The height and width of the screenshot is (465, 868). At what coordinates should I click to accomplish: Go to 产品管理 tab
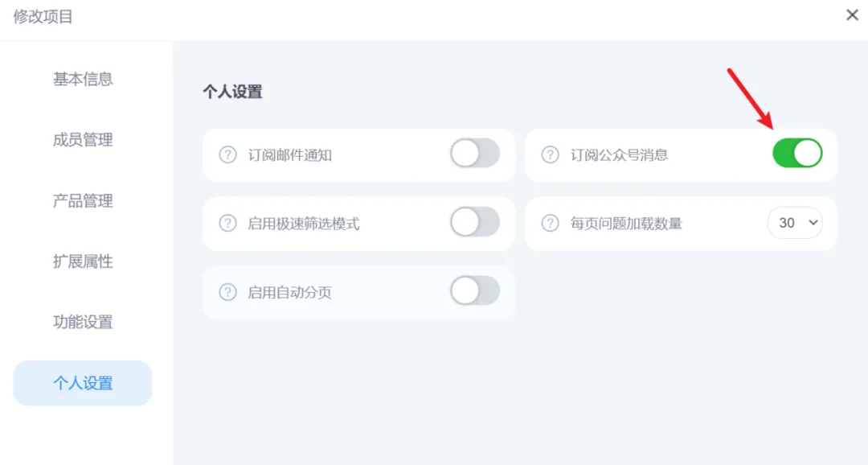(x=83, y=201)
